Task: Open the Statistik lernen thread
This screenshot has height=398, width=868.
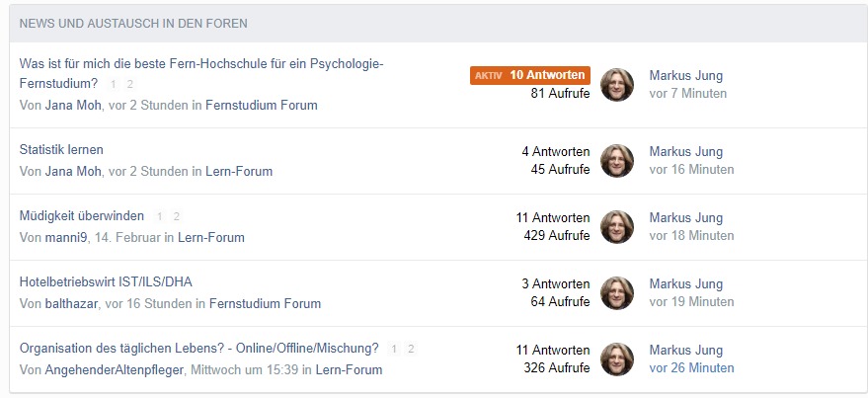Action: click(x=61, y=150)
